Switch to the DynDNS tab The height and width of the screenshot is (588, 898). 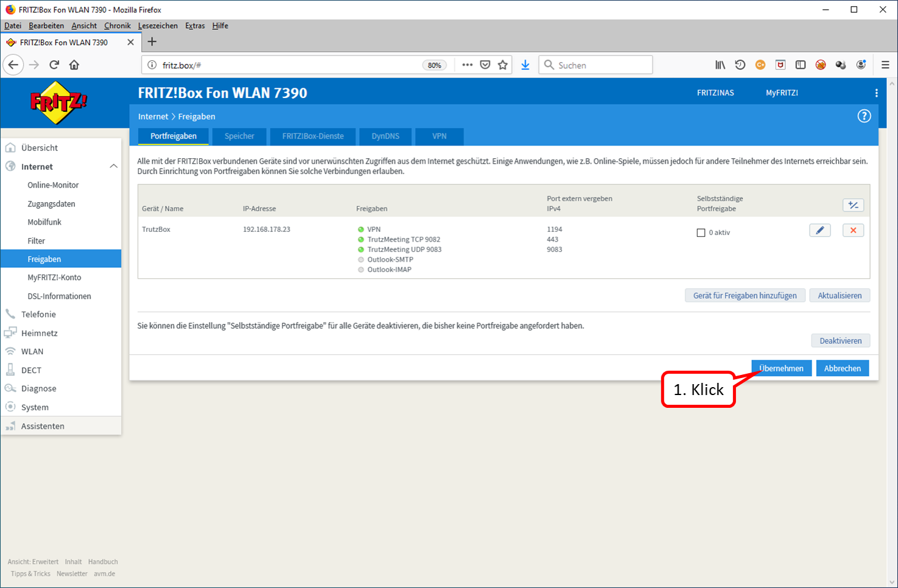point(385,136)
